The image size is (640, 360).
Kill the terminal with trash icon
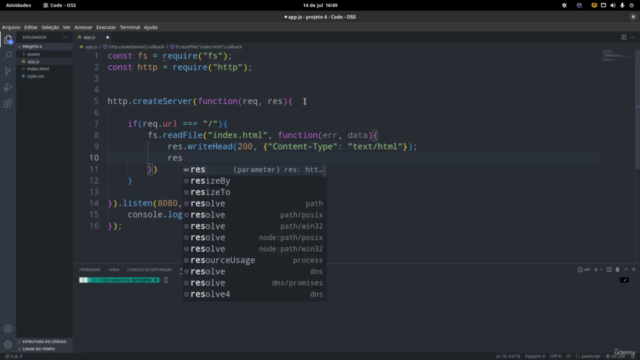tap(618, 269)
